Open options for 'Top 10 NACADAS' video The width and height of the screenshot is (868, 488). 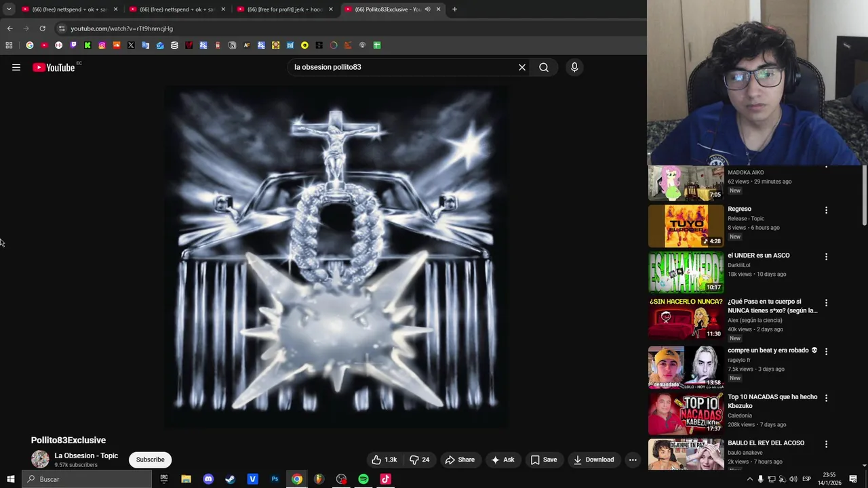(826, 398)
